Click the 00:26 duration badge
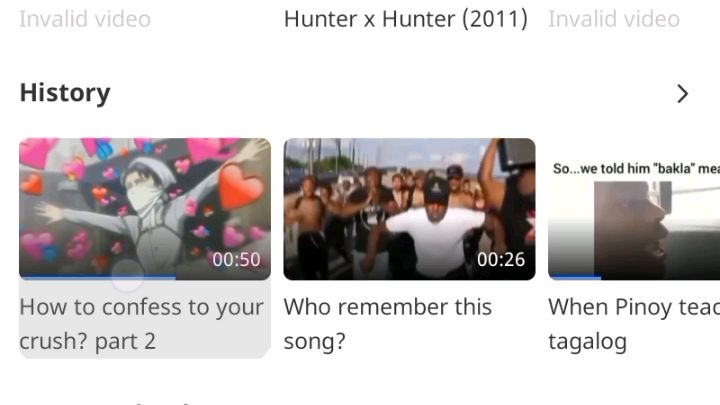720x405 pixels. (501, 259)
